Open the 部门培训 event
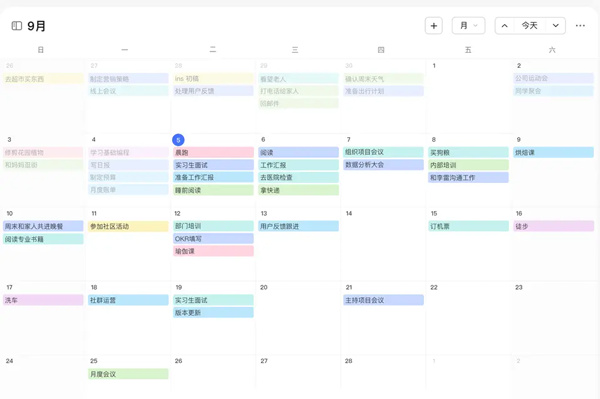 click(x=213, y=226)
